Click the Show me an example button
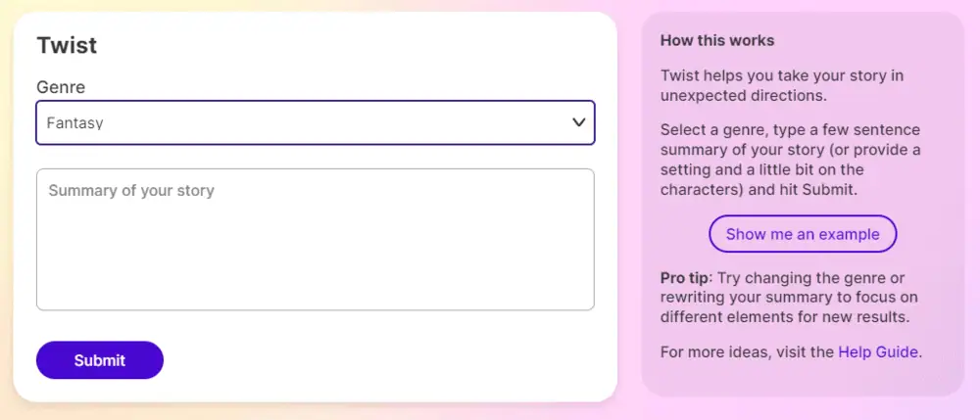This screenshot has height=420, width=980. pyautogui.click(x=803, y=234)
